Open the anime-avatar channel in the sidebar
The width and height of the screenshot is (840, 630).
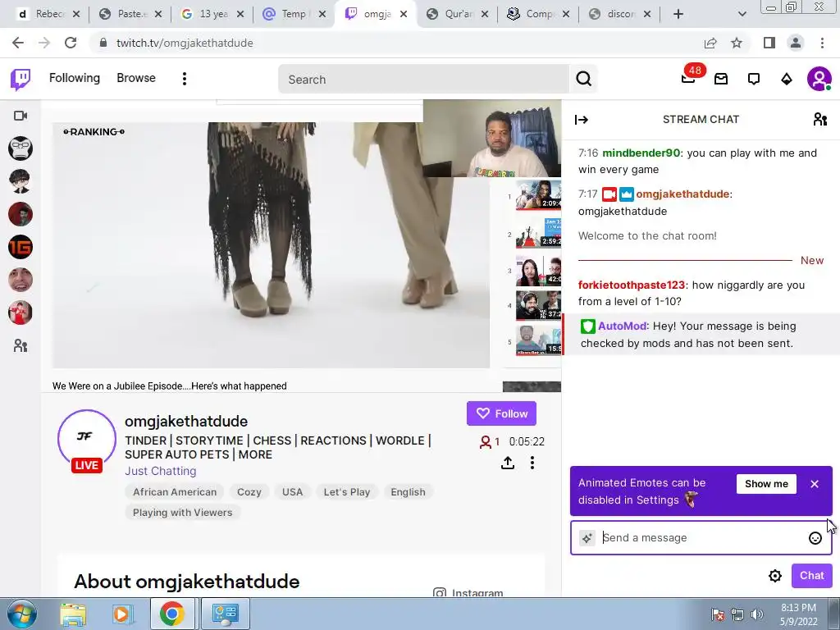pyautogui.click(x=21, y=181)
